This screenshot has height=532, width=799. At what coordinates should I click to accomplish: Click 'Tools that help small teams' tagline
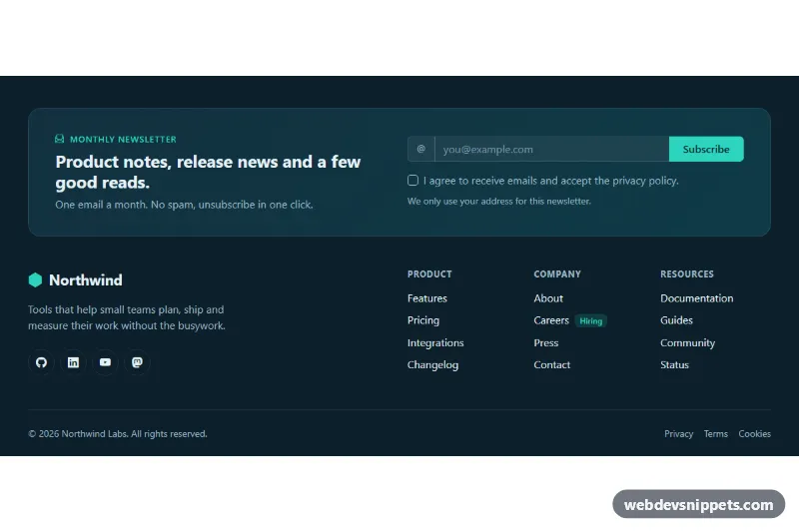click(127, 317)
